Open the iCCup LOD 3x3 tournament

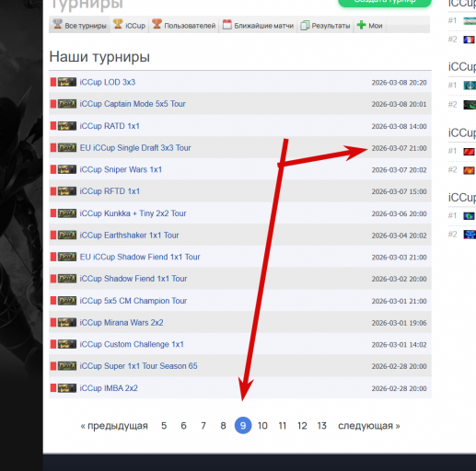point(108,82)
